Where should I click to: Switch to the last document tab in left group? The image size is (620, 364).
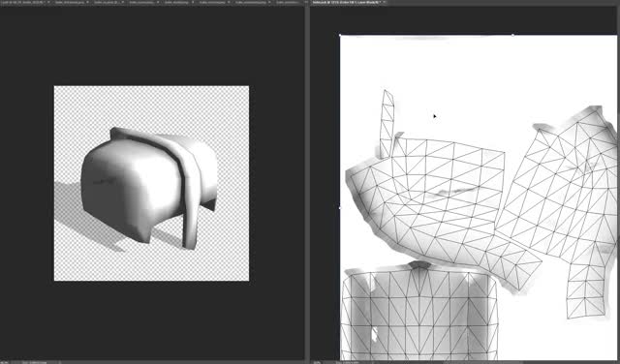click(288, 2)
